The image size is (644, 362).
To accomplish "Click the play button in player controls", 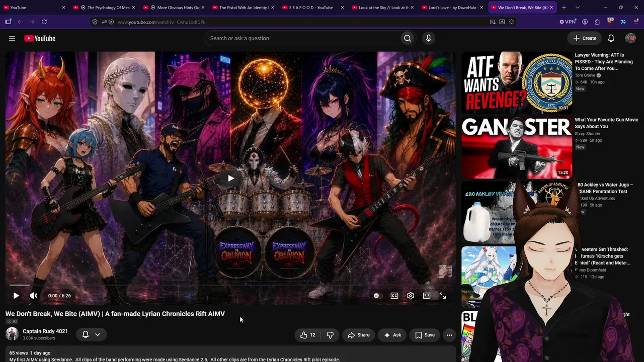I will [x=16, y=296].
